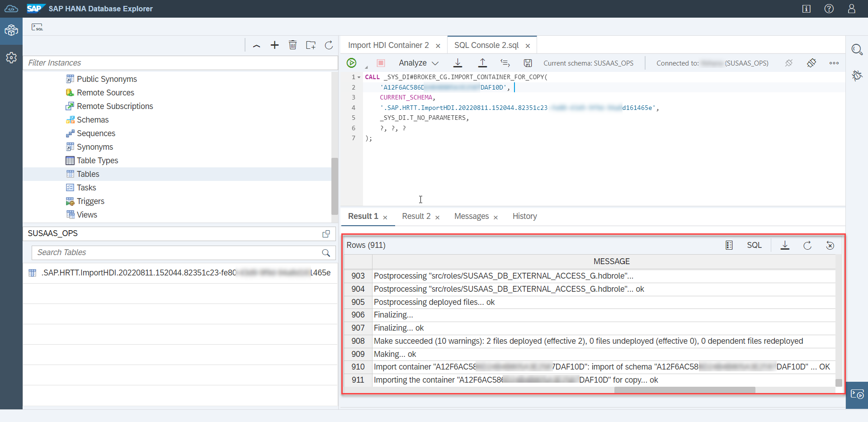
Task: Select the Result 1 tab
Action: (363, 216)
